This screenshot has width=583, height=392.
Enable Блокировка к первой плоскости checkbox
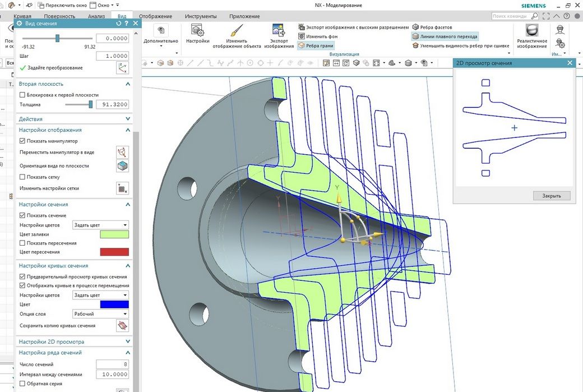click(22, 95)
